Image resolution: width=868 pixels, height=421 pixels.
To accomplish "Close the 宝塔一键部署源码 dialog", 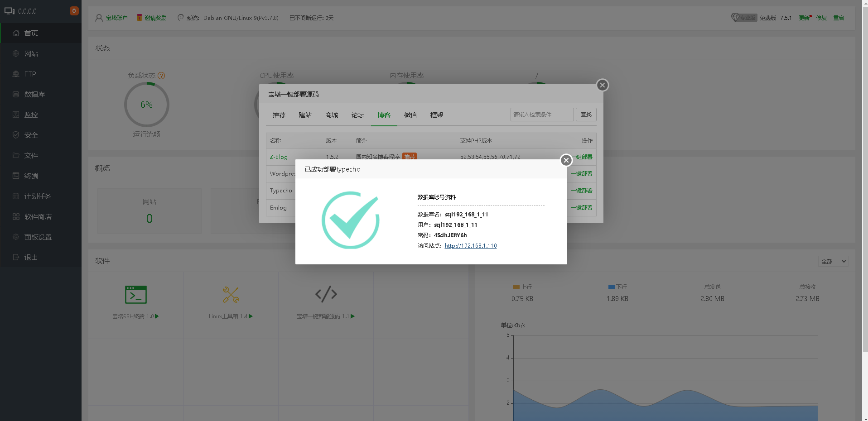I will coord(602,85).
